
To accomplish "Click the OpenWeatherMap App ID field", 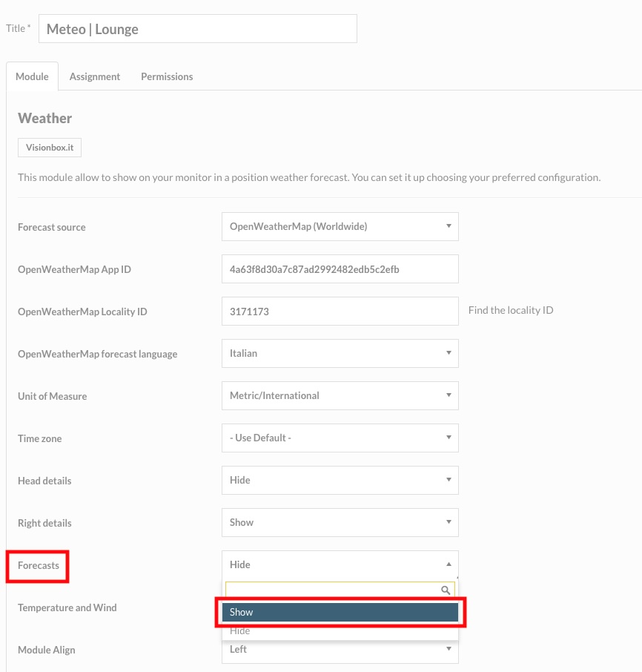I will (340, 269).
